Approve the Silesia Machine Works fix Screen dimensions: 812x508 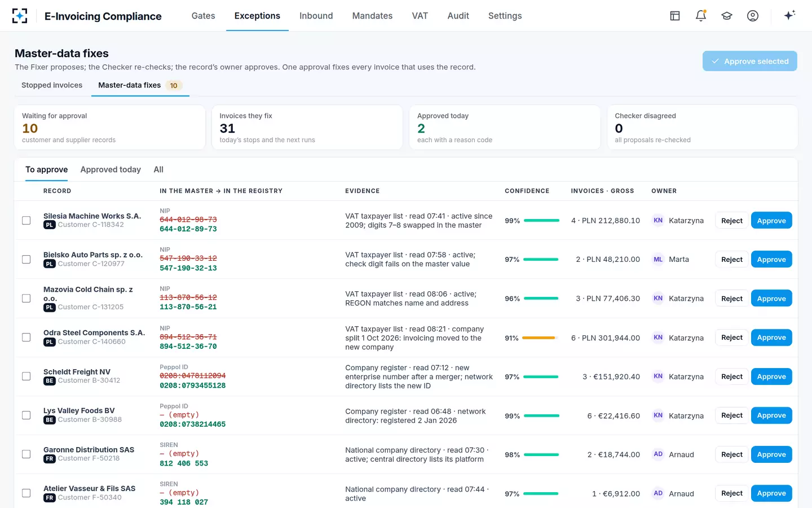(x=771, y=221)
